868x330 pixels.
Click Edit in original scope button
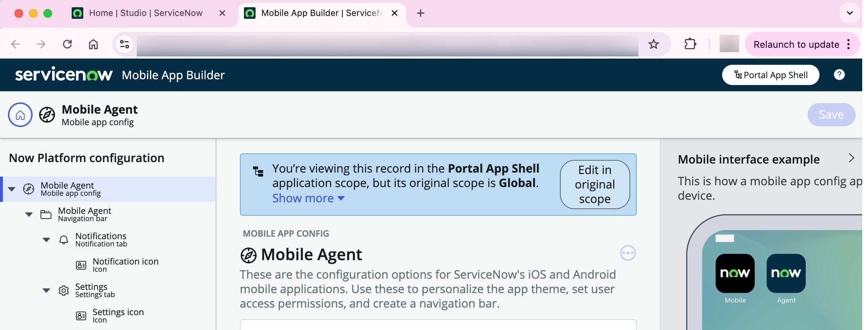point(595,184)
